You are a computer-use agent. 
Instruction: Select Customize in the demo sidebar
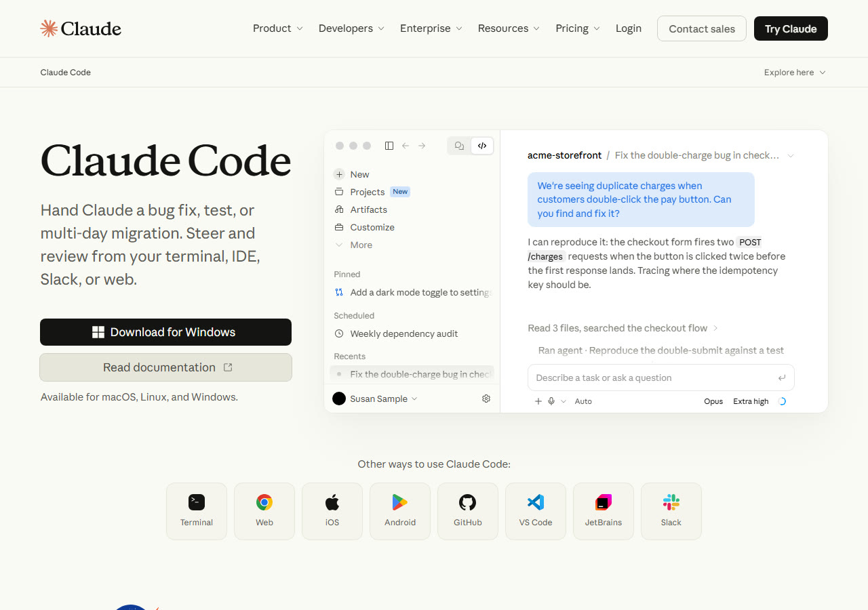click(364, 227)
